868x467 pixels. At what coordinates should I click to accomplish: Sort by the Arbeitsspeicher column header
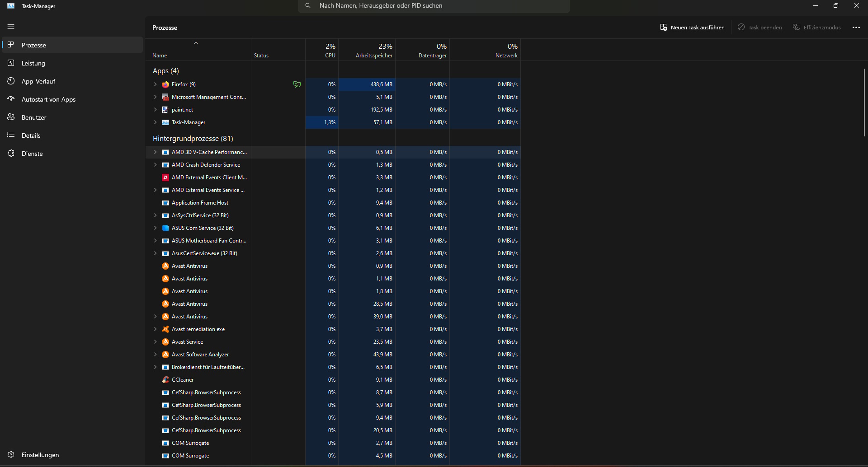(x=367, y=50)
